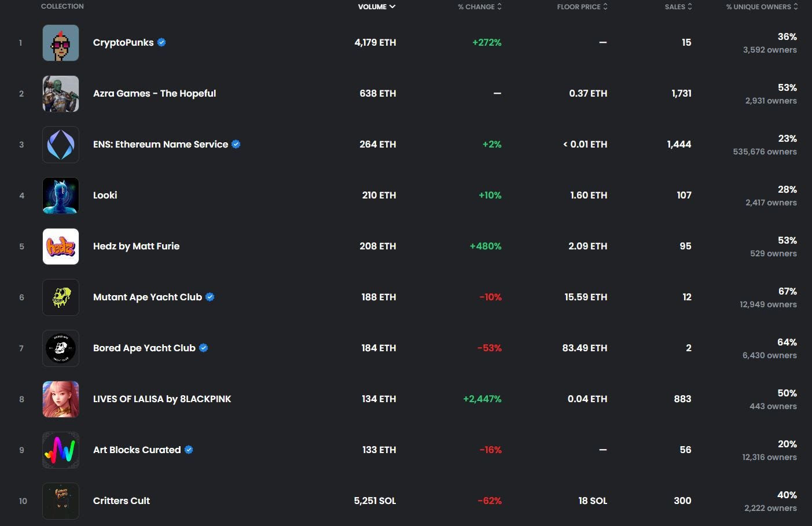Viewport: 812px width, 526px height.
Task: Click the 18 SOL floor price
Action: 593,501
